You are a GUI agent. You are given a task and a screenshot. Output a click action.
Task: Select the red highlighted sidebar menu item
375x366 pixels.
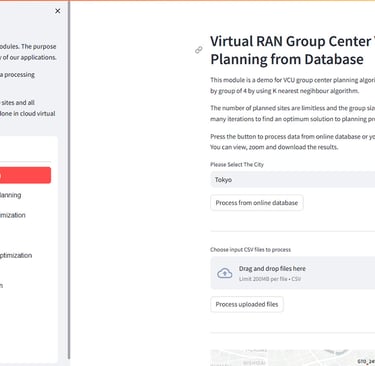pos(25,175)
